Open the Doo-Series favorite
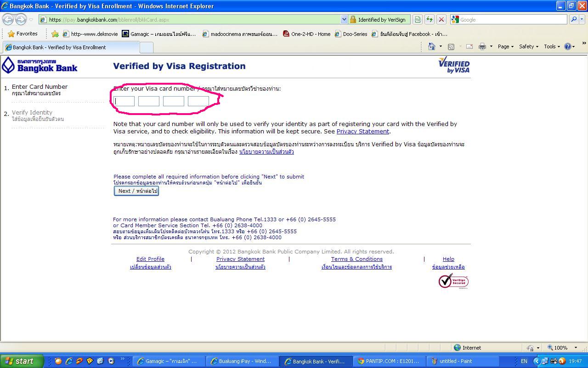Screen dimensions: 588x368 coord(351,34)
